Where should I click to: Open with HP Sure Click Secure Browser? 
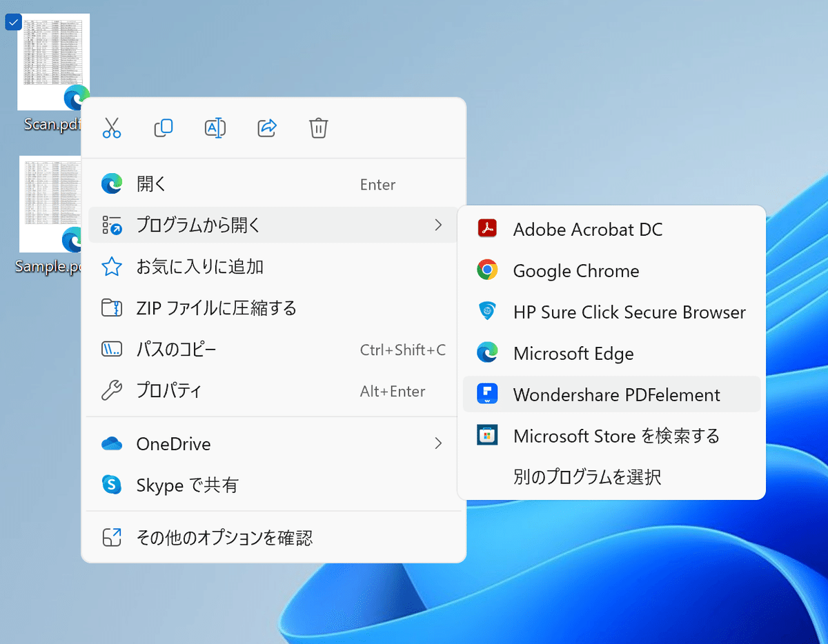611,312
